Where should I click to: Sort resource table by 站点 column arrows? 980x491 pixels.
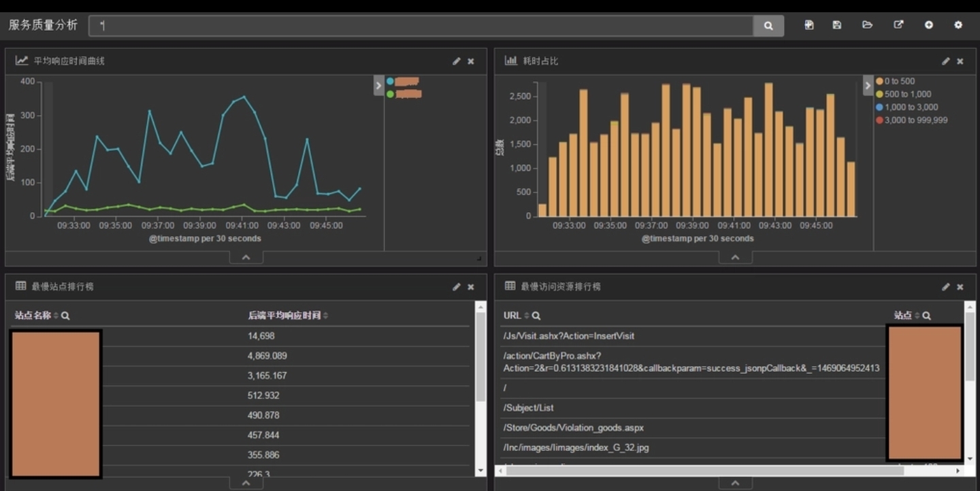[917, 316]
